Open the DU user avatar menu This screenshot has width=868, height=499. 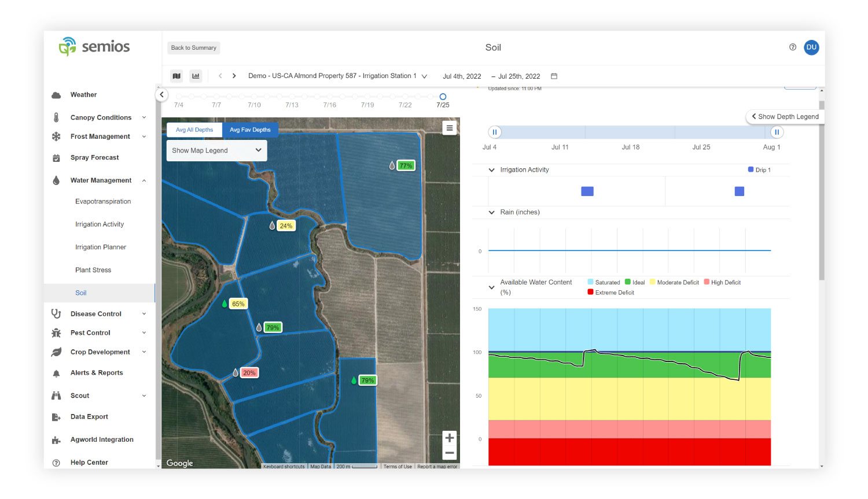[x=811, y=47]
